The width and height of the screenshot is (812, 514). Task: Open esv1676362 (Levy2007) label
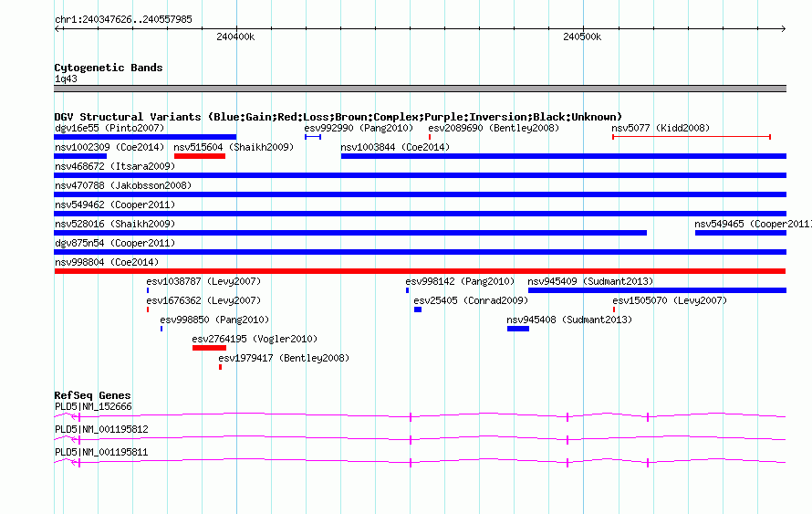(203, 300)
